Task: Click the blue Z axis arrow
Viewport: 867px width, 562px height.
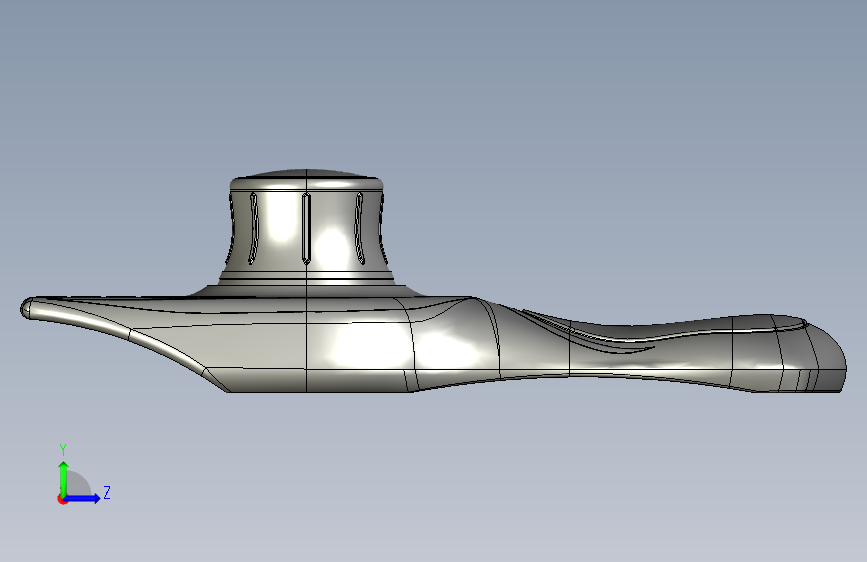Action: pyautogui.click(x=83, y=498)
